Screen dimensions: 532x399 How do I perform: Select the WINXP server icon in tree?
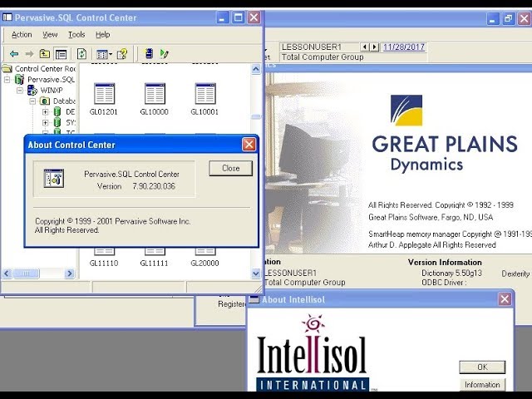pyautogui.click(x=32, y=91)
